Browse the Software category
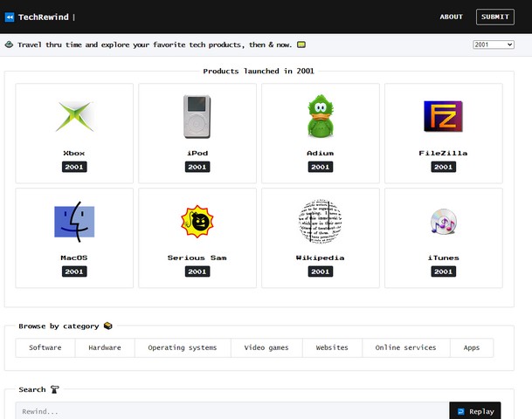The height and width of the screenshot is (419, 532). click(x=45, y=347)
